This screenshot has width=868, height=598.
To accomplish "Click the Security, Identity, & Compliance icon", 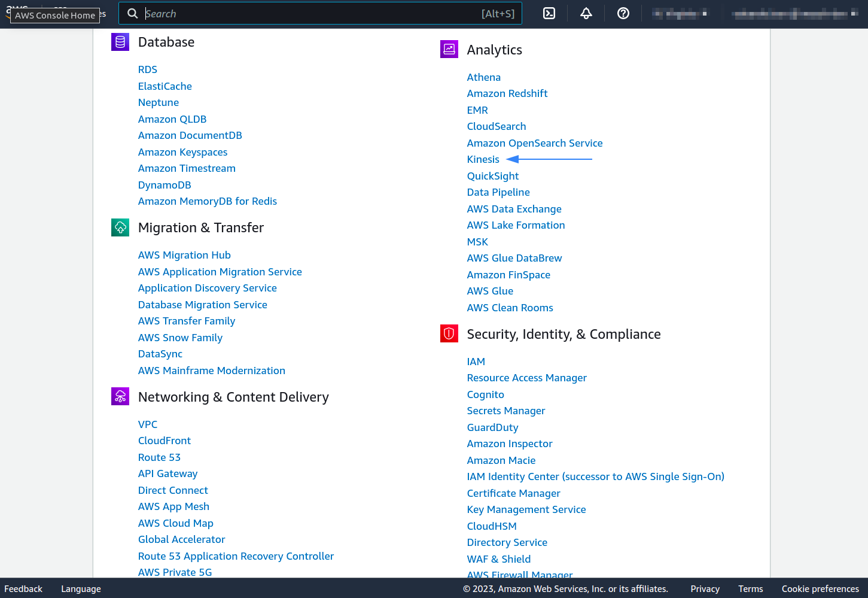I will [x=449, y=333].
